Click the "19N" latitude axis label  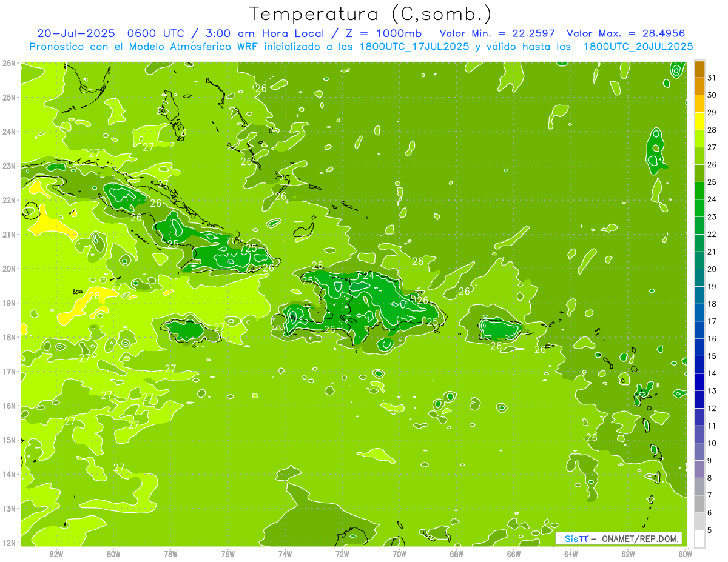[8, 303]
